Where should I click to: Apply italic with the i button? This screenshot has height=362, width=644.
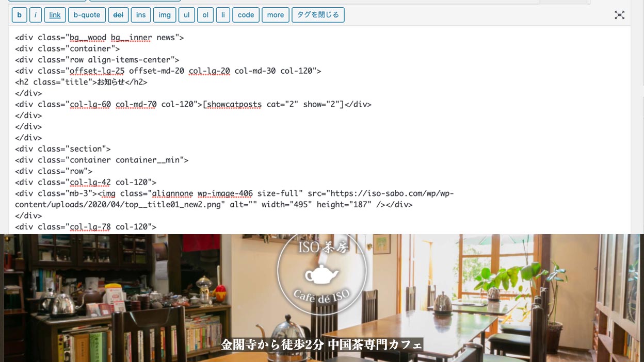pos(35,15)
